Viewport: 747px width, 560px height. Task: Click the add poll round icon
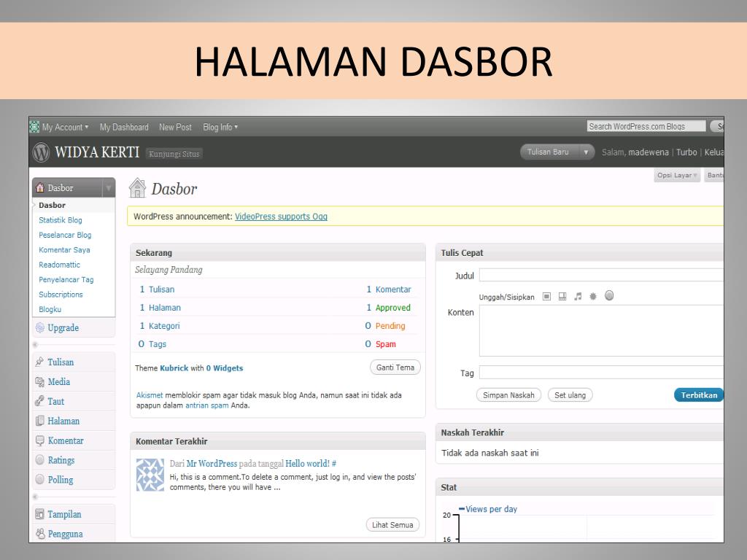609,296
